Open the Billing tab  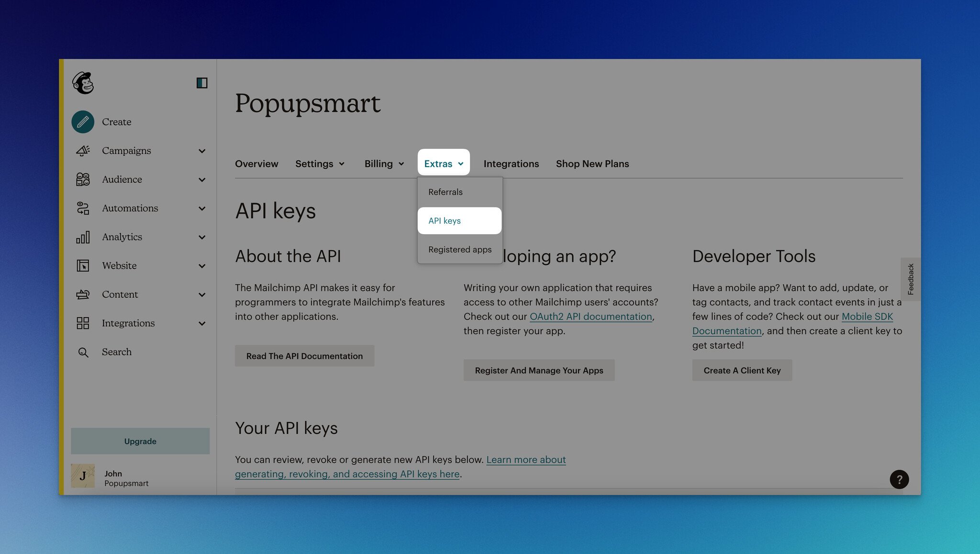[x=384, y=163]
